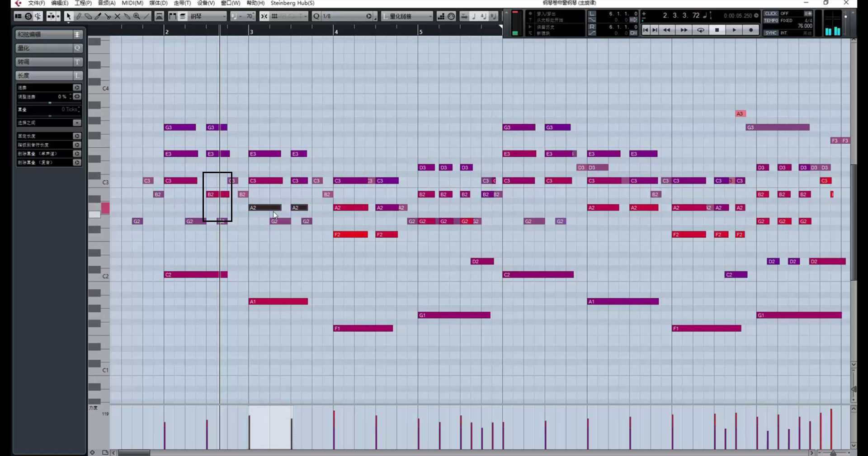Open the 走带(T) menu
The image size is (868, 456).
[x=182, y=3]
